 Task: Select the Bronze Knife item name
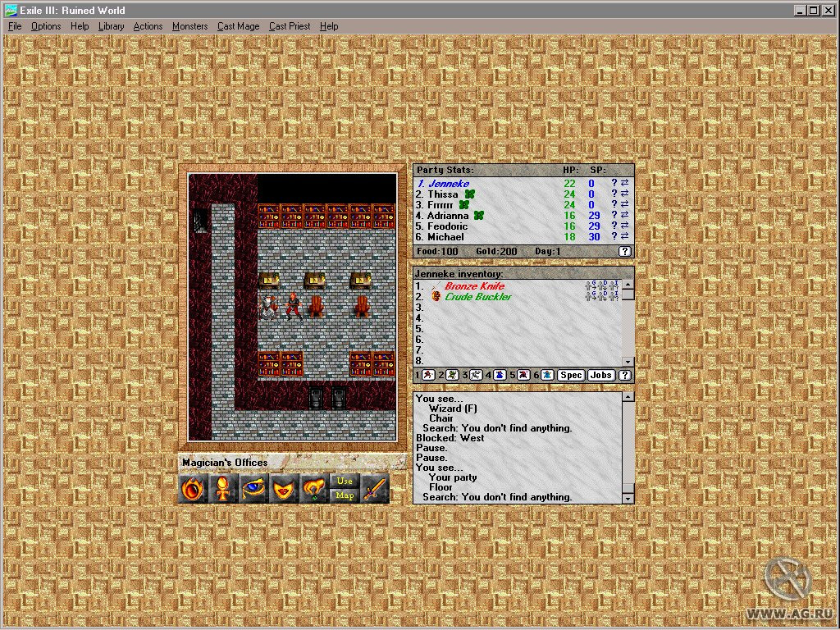pyautogui.click(x=475, y=286)
